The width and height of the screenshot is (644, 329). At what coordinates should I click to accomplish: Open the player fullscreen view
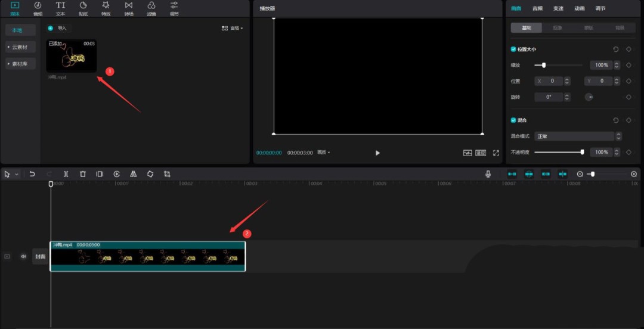[x=496, y=153]
